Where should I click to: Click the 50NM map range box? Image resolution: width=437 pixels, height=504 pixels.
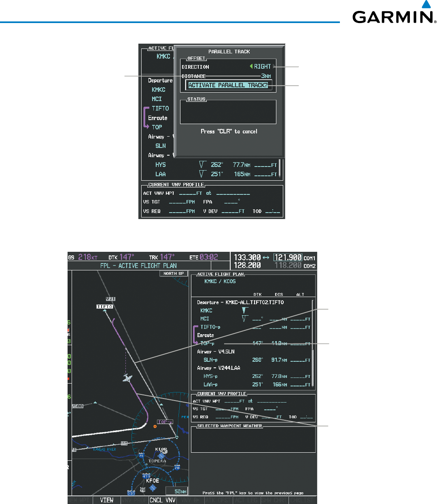(x=176, y=491)
